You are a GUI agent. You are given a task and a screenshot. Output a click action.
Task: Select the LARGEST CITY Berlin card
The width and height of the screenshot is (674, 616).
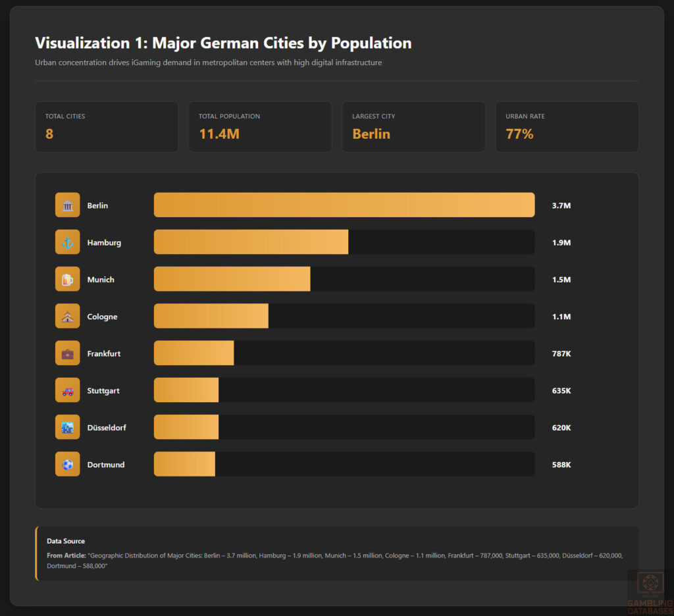[413, 126]
